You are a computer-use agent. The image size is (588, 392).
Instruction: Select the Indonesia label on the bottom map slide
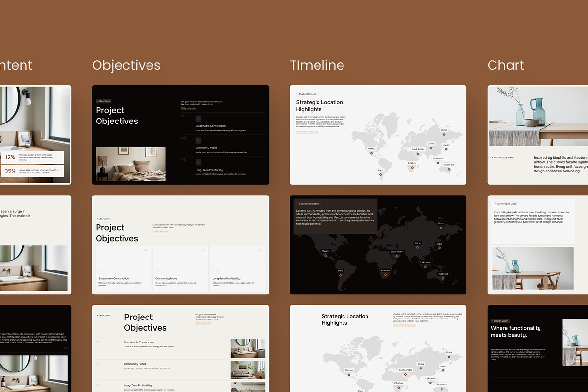point(430,378)
